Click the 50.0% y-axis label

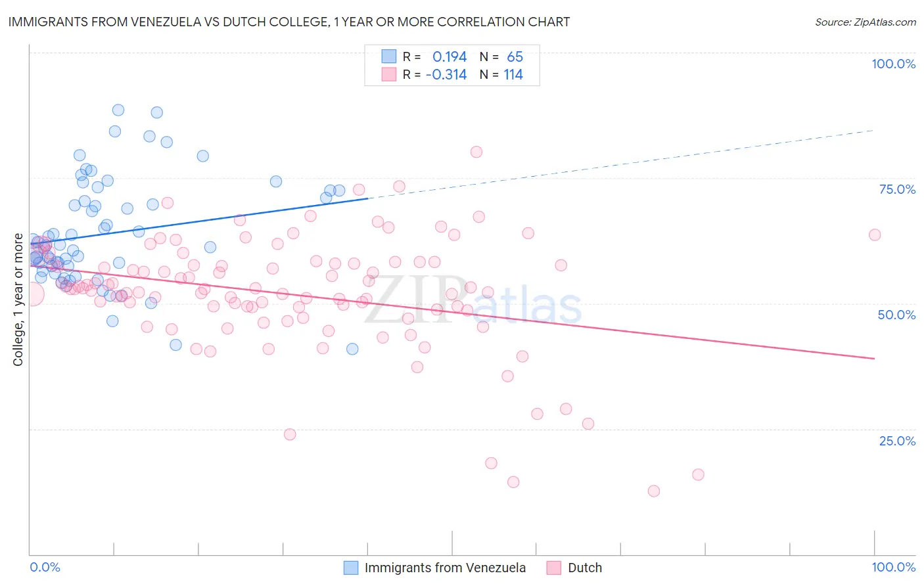(x=897, y=315)
